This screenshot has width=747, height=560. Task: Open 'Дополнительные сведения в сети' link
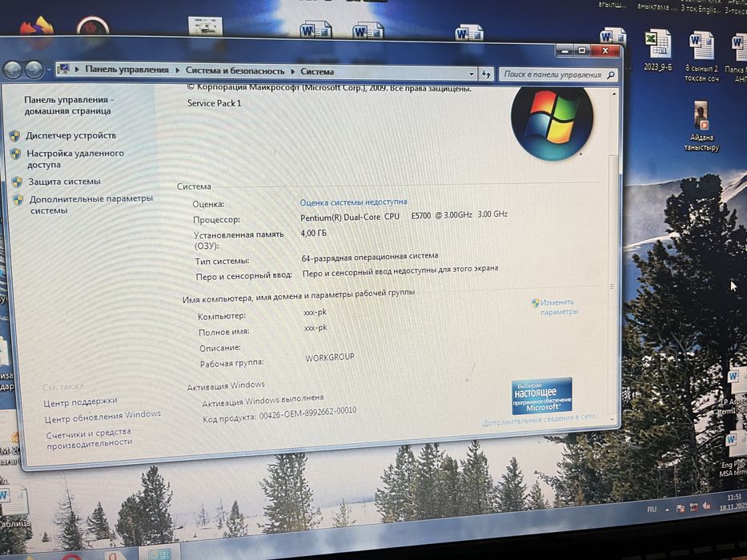pos(540,419)
